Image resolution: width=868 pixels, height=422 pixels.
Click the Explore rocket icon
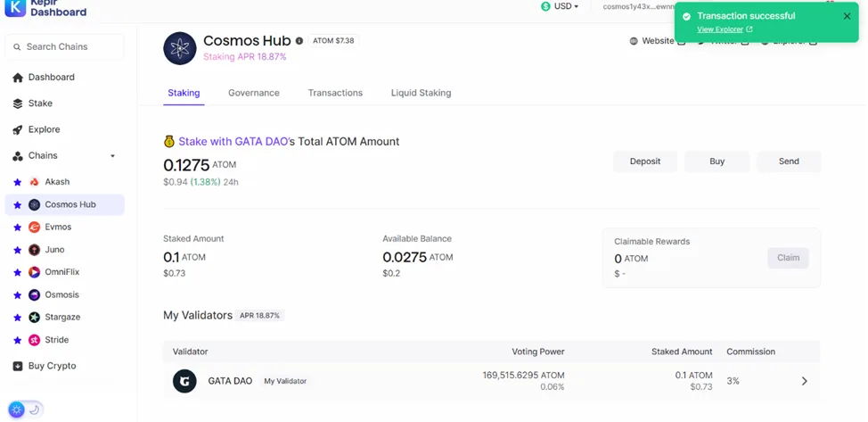coord(18,129)
